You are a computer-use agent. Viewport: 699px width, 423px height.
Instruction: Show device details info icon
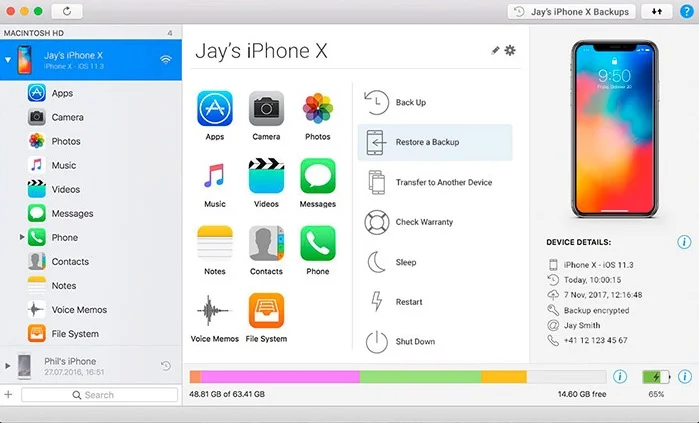[684, 242]
